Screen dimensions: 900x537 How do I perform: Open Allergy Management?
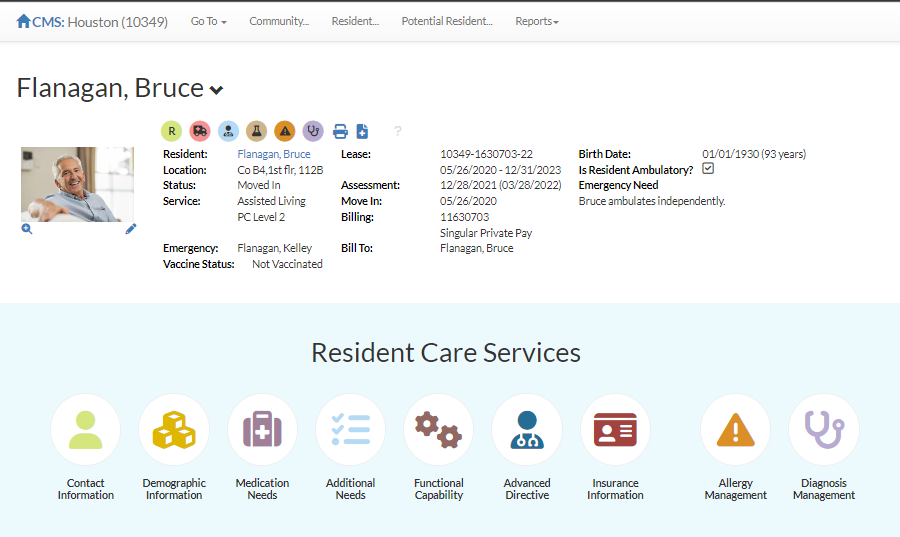click(x=735, y=429)
